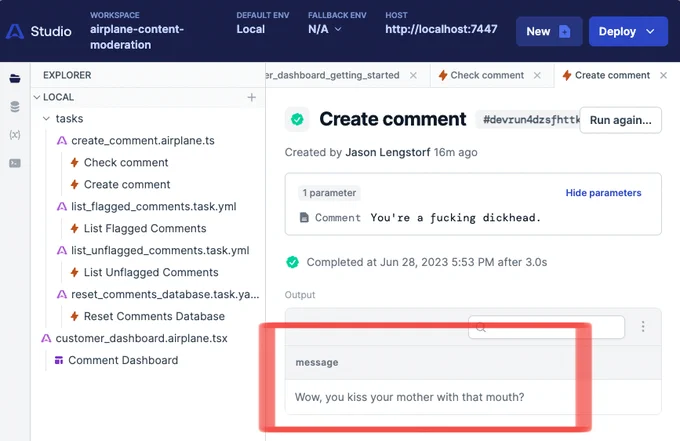The height and width of the screenshot is (441, 680).
Task: Click bolt icon beside Check comment in explorer
Action: tap(75, 163)
